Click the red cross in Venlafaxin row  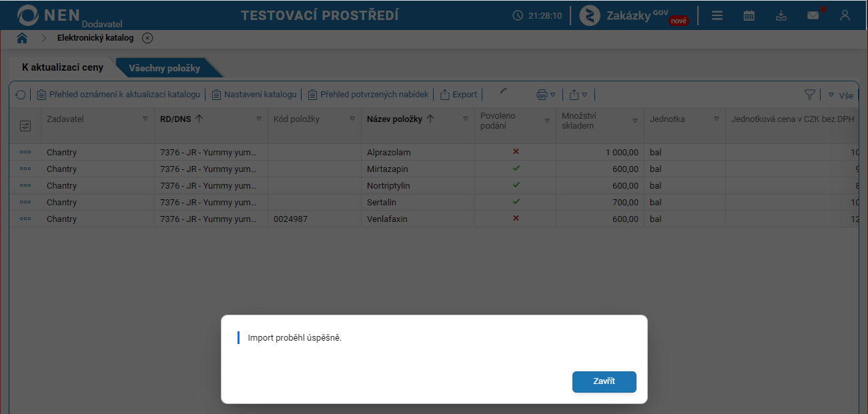(516, 218)
